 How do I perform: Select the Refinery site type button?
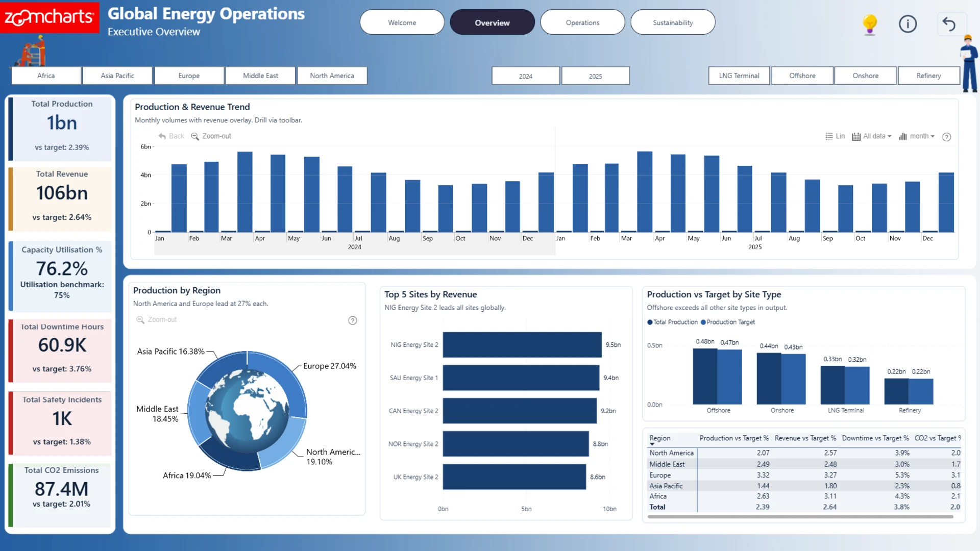point(928,76)
